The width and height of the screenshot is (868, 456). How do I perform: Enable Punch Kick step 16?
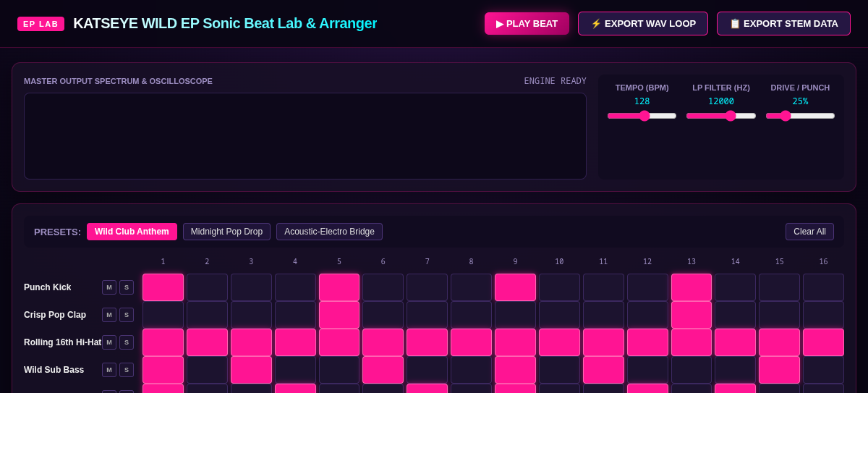coord(823,287)
